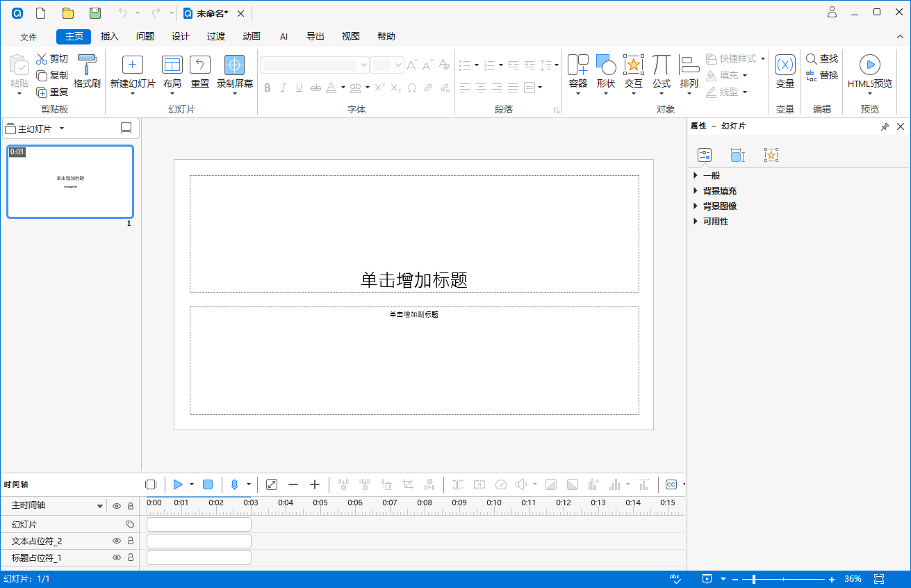
Task: Lock the 标题占位符_1 track
Action: point(131,557)
